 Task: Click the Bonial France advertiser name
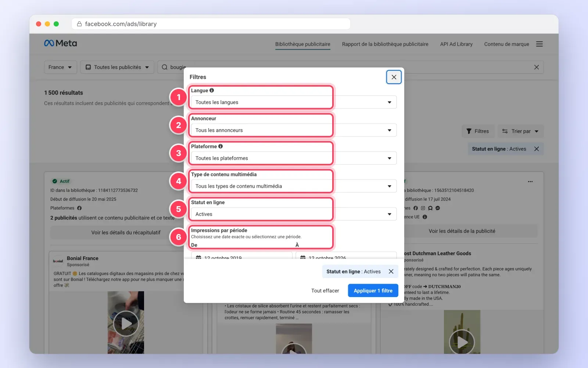click(x=83, y=258)
